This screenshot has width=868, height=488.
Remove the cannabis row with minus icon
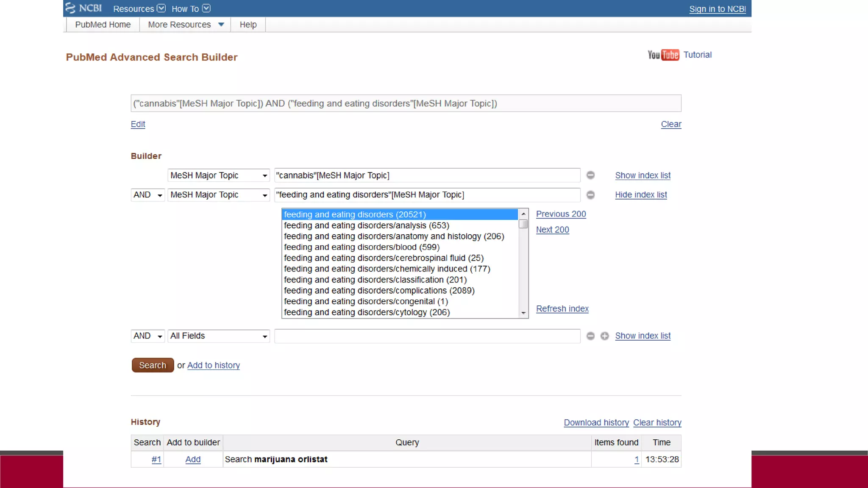point(590,175)
